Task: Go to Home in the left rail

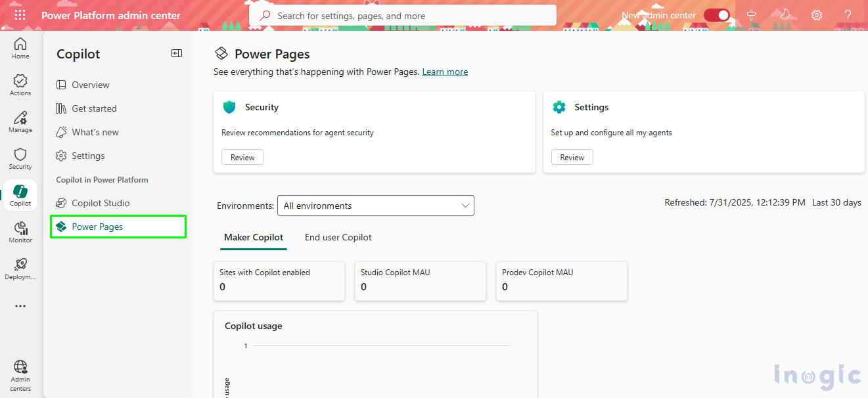Action: (20, 49)
